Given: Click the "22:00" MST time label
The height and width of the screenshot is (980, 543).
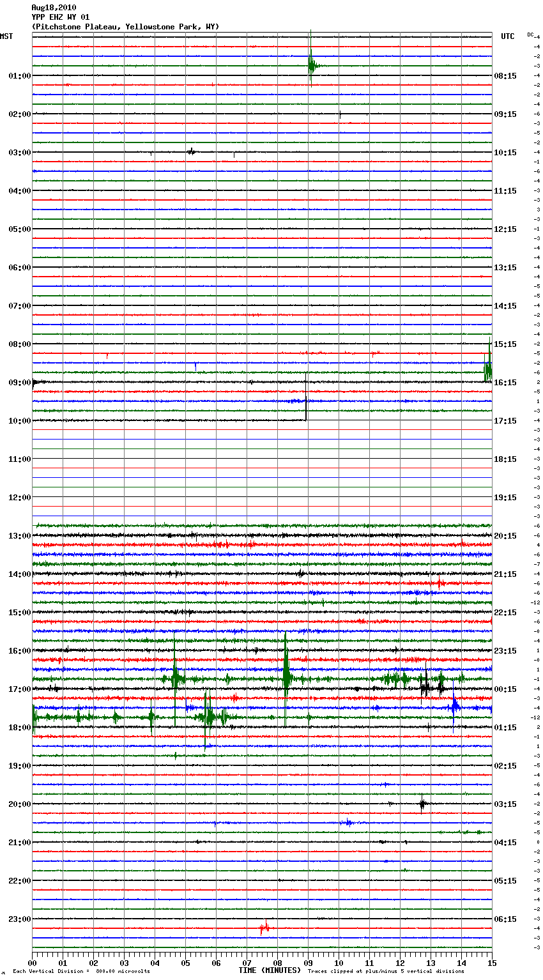Looking at the screenshot, I should point(20,881).
